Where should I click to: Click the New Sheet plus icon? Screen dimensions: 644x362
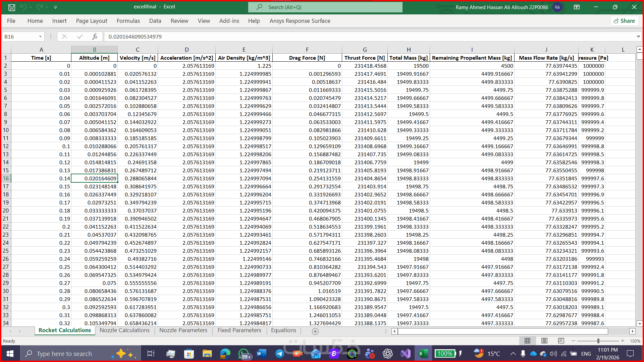315,331
